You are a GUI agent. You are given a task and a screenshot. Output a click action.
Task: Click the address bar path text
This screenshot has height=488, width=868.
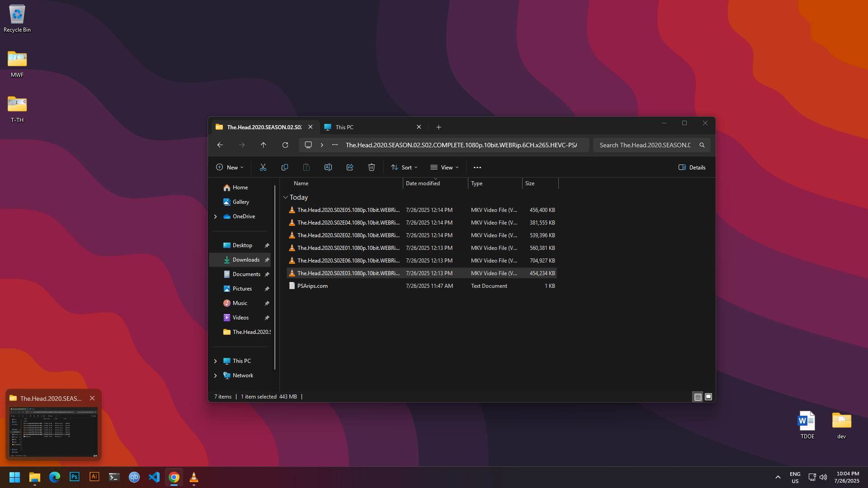point(461,145)
